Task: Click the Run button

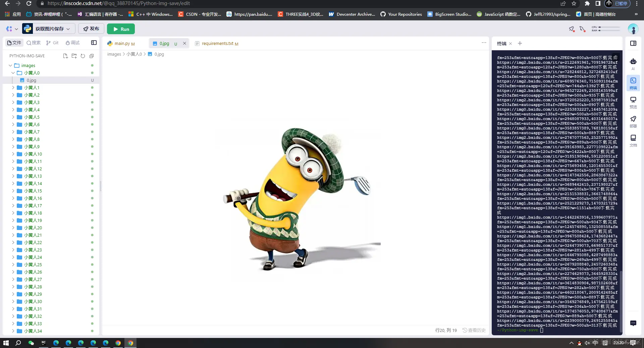Action: pos(121,29)
